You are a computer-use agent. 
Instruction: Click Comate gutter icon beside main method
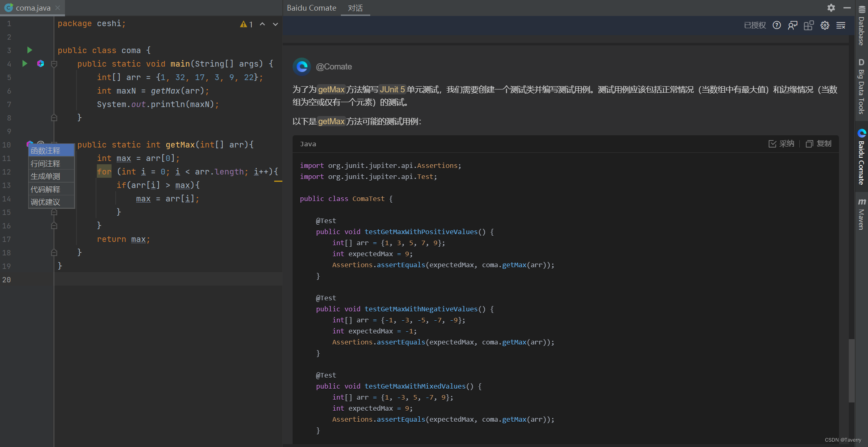point(40,63)
